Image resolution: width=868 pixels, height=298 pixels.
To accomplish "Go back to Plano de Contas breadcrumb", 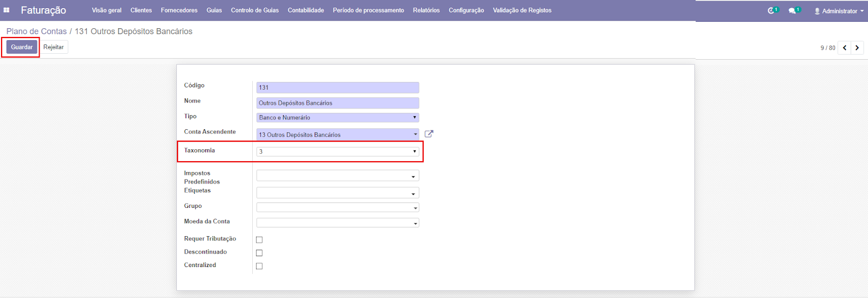I will pyautogui.click(x=36, y=31).
